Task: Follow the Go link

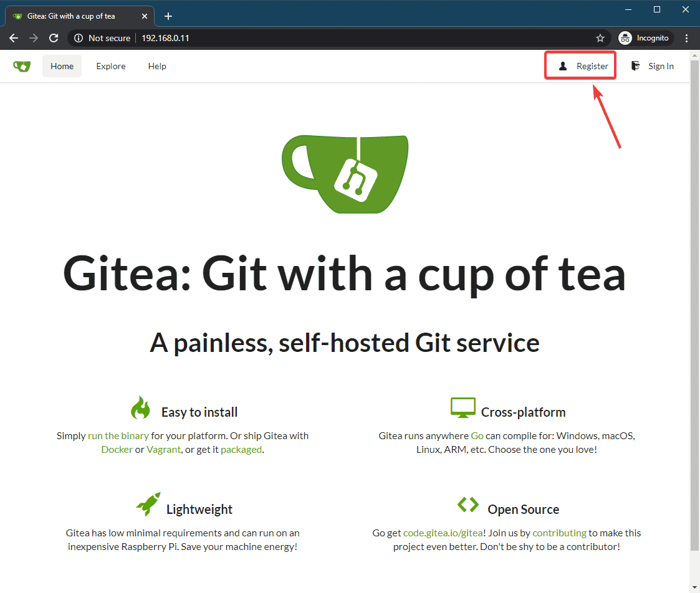Action: pos(477,436)
